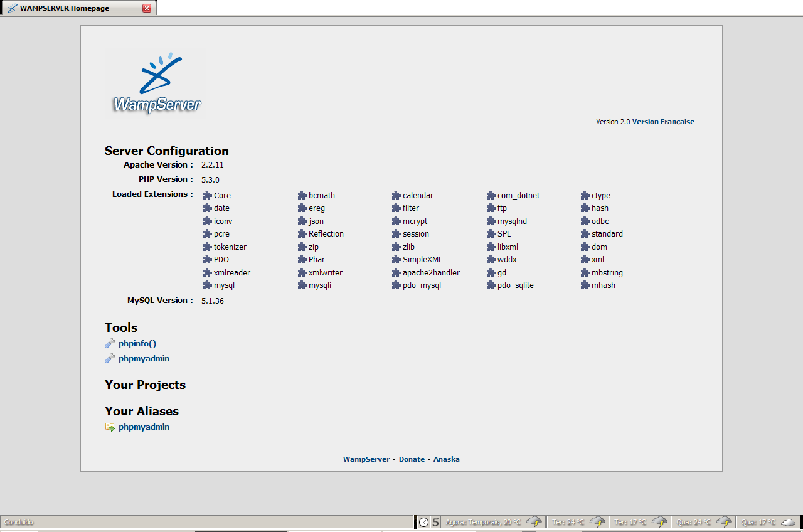Click the Core extension puzzle icon
The image size is (803, 532).
(207, 195)
